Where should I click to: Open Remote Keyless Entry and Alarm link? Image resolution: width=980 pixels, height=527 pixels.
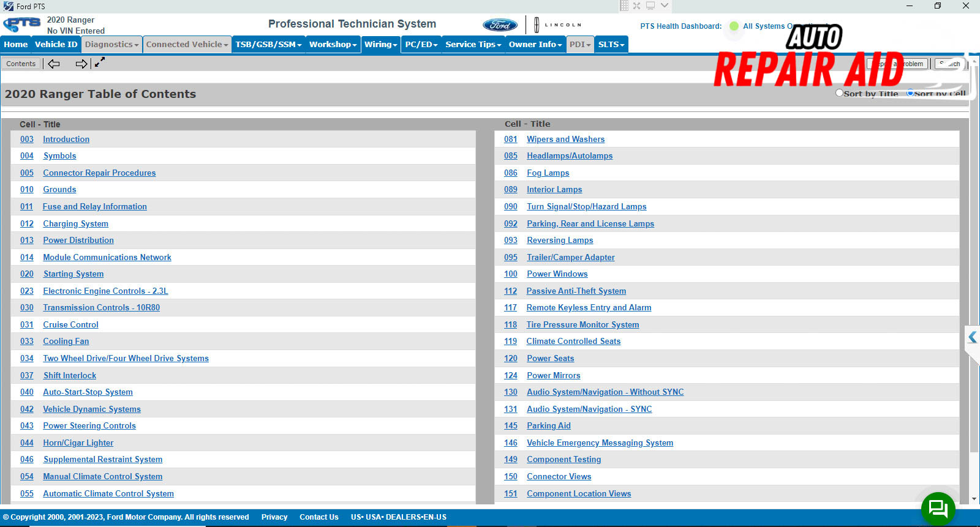click(x=589, y=308)
